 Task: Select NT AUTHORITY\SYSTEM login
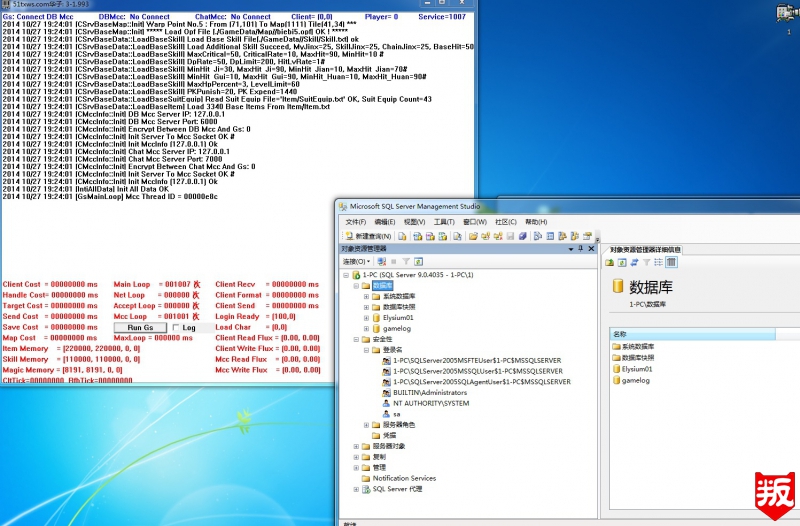(x=431, y=404)
